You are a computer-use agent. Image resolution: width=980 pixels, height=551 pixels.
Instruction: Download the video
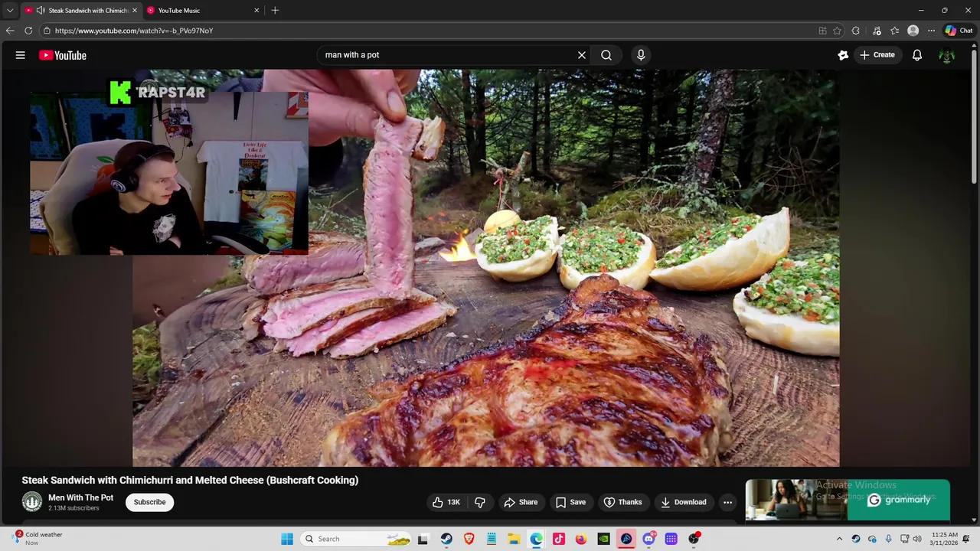click(x=684, y=502)
